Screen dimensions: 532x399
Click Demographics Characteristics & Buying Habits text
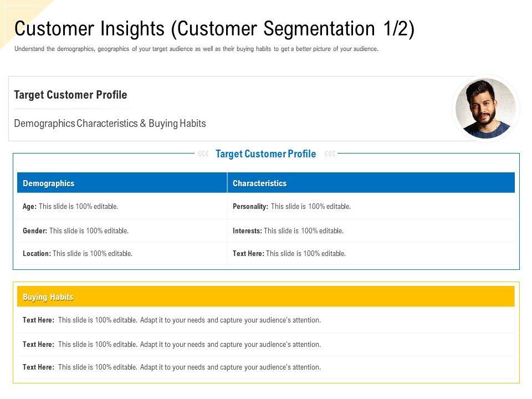click(110, 124)
